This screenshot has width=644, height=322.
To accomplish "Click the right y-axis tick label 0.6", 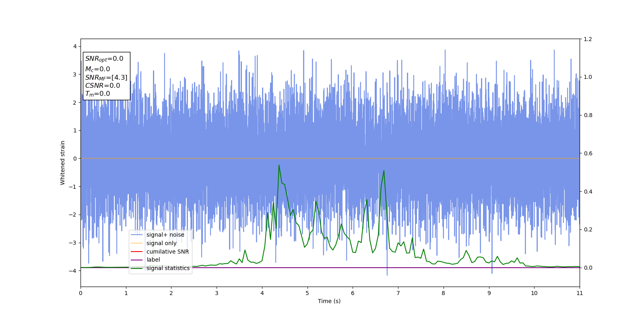I will pyautogui.click(x=588, y=153).
